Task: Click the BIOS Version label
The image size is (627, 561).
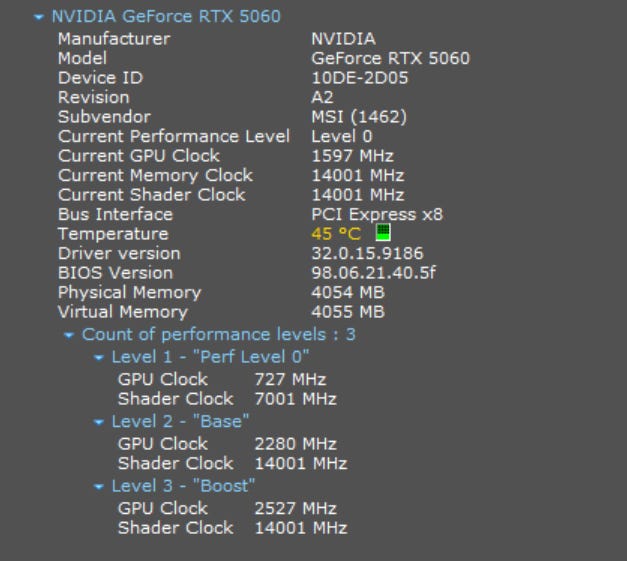Action: coord(115,273)
